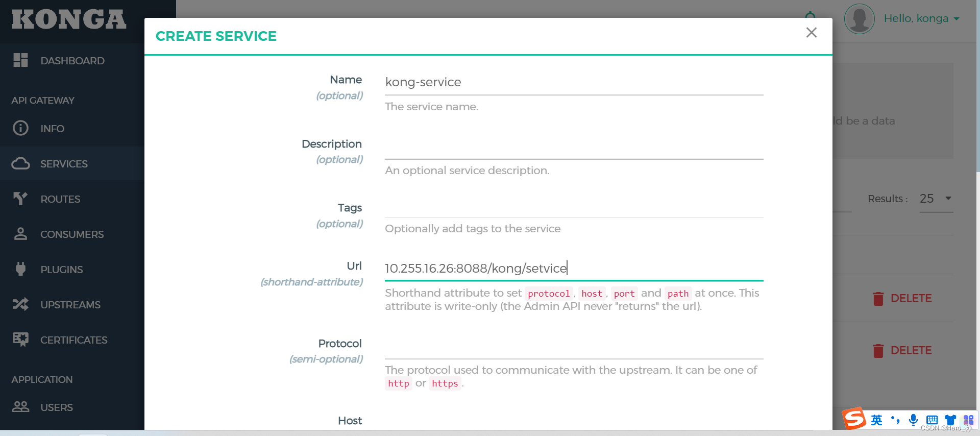Viewport: 980px width, 436px height.
Task: Click the Url input field
Action: (574, 269)
